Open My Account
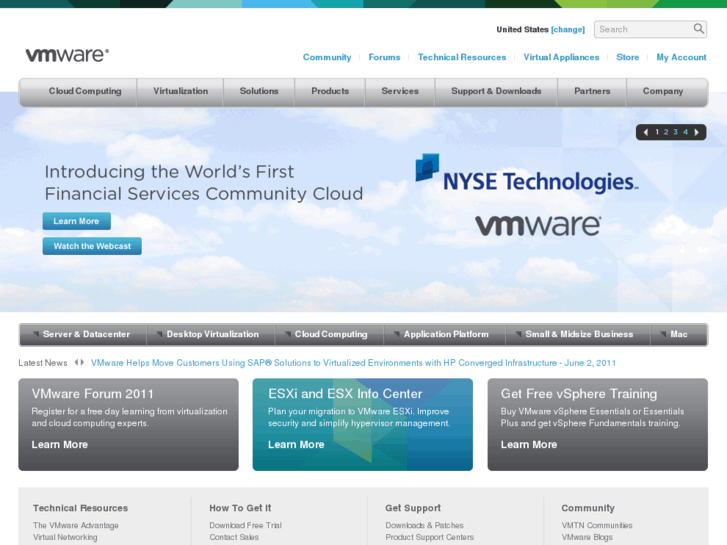This screenshot has width=727, height=545. [681, 57]
